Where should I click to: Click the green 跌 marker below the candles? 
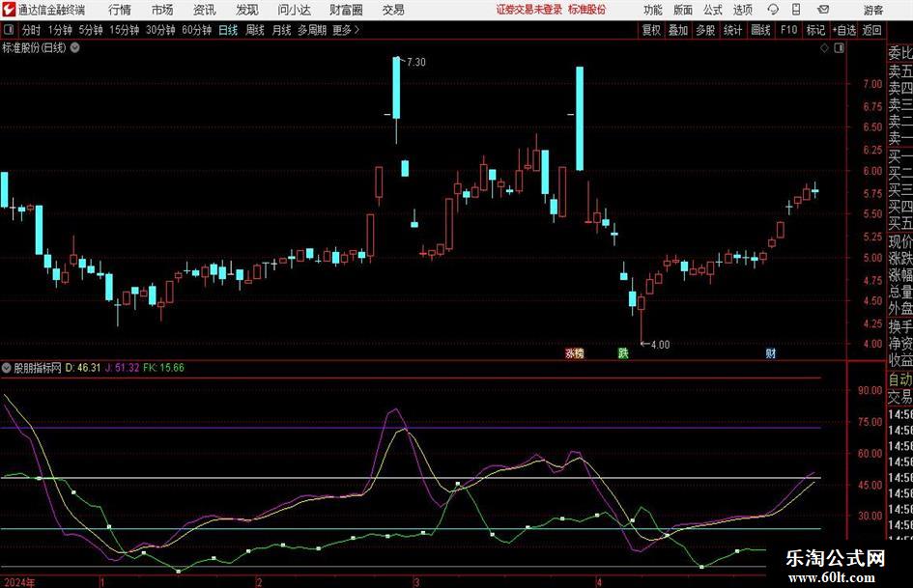pos(623,352)
